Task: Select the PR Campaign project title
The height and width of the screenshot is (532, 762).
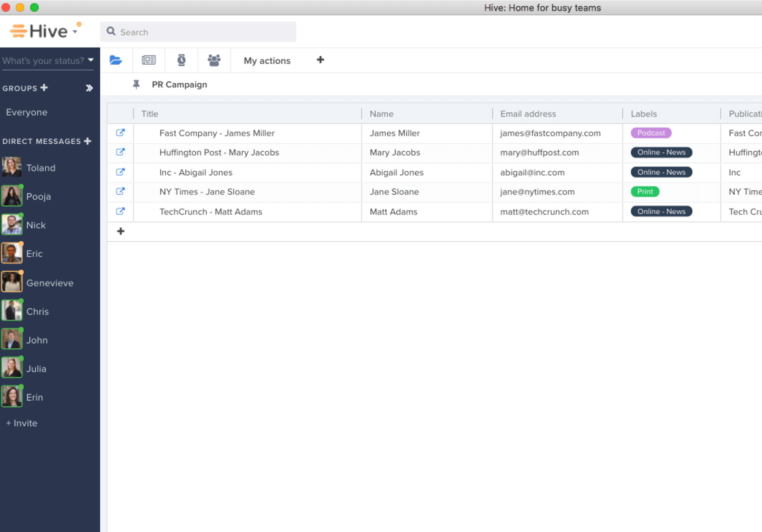Action: 180,85
